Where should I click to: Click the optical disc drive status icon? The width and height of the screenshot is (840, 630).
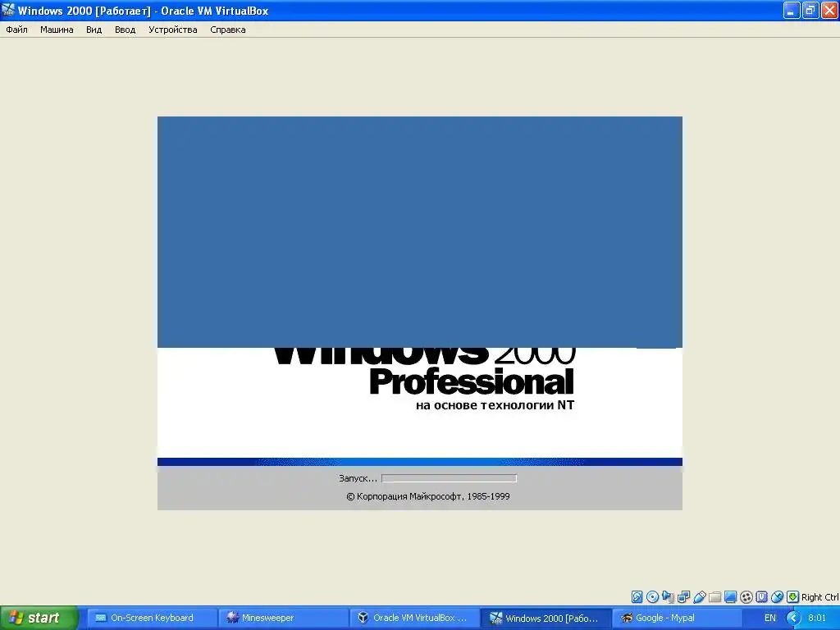(652, 597)
